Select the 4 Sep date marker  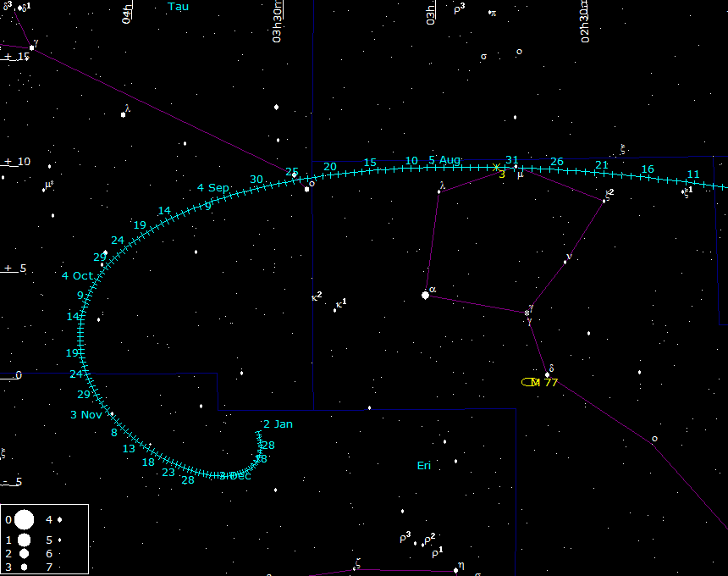(213, 188)
